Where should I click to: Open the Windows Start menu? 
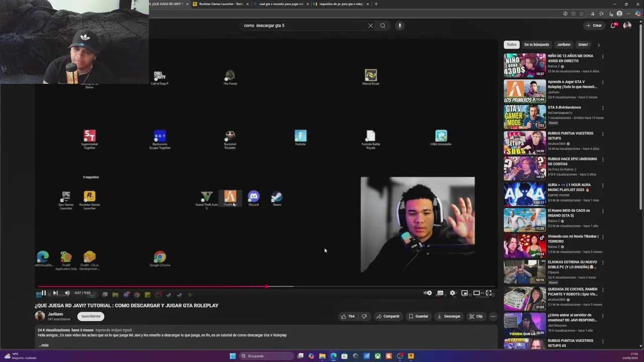tap(232, 356)
